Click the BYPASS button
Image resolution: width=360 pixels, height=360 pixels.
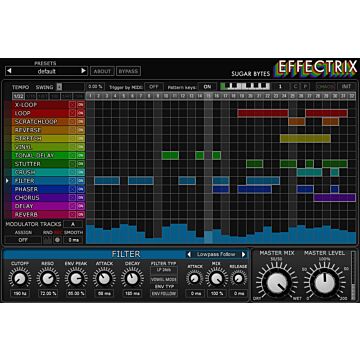pos(128,71)
